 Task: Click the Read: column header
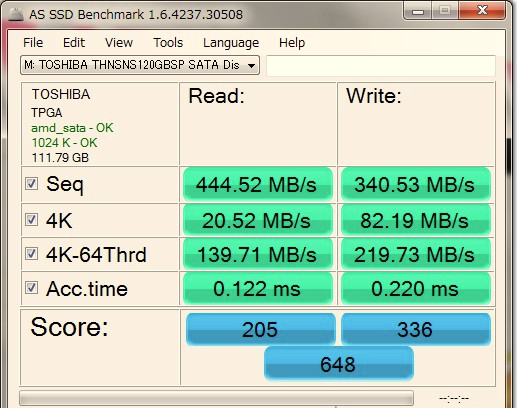pos(217,96)
